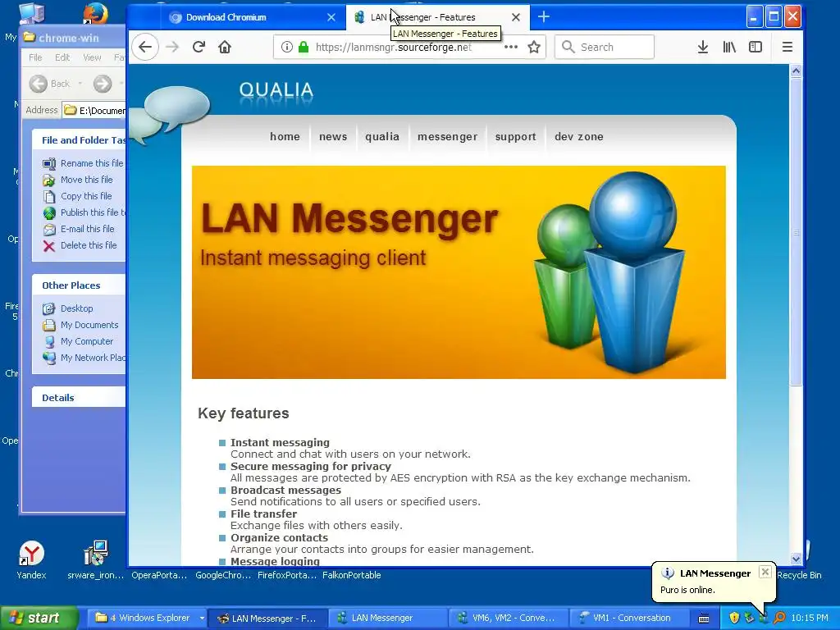Click the Firefox forward arrow
840x630 pixels.
pos(172,47)
